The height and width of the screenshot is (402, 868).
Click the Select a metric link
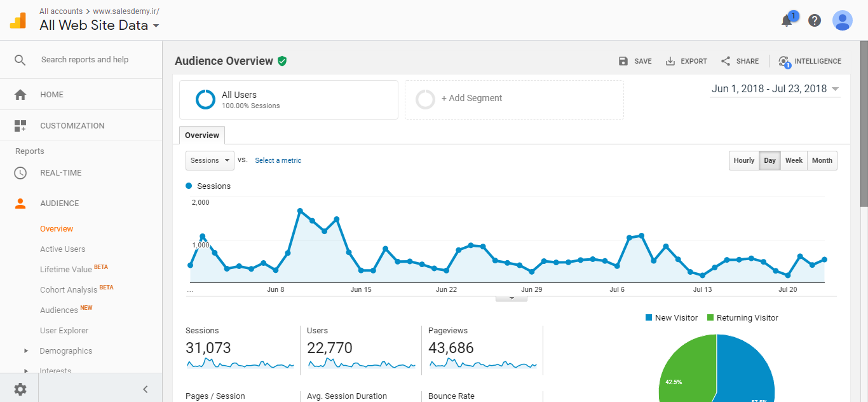[278, 160]
